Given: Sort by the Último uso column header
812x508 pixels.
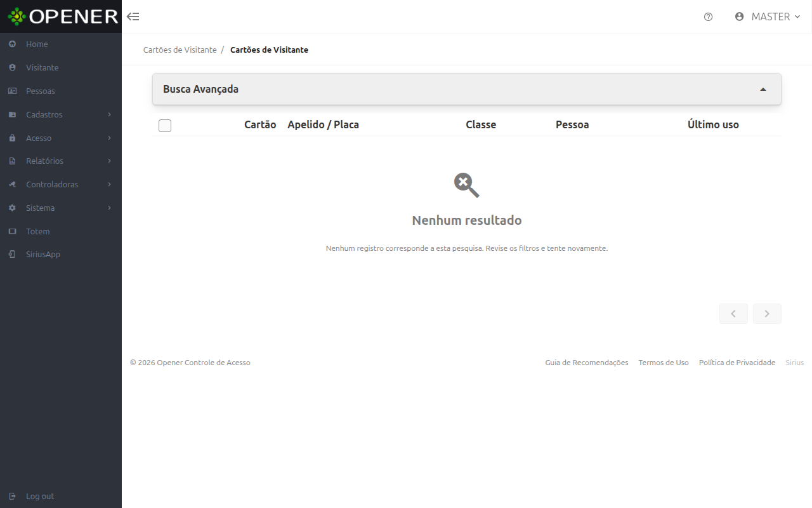Looking at the screenshot, I should tap(713, 124).
